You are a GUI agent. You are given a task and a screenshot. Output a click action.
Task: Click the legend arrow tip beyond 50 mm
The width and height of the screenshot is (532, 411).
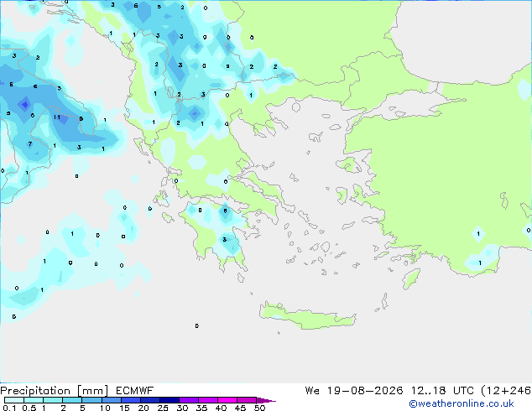(x=266, y=400)
